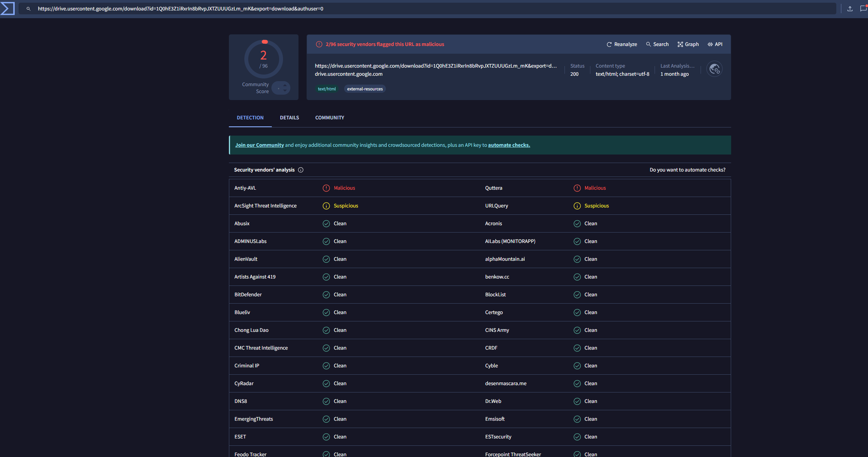The height and width of the screenshot is (457, 868).
Task: Click the ADMINUSLabs vendor name
Action: [251, 241]
